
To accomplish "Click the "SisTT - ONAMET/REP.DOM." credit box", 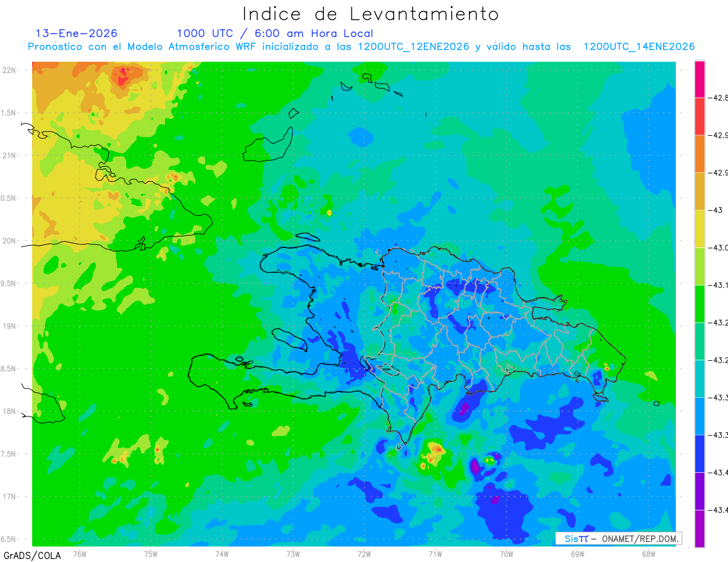I will (619, 538).
